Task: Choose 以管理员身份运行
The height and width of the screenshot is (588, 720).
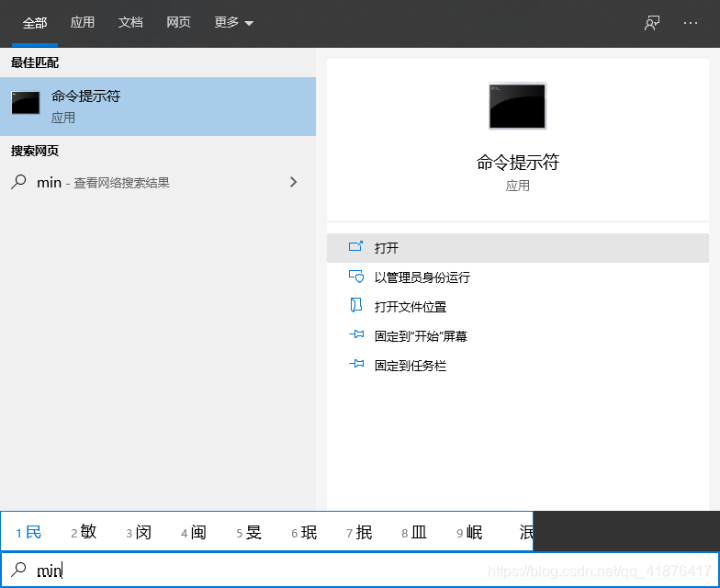Action: (518, 277)
